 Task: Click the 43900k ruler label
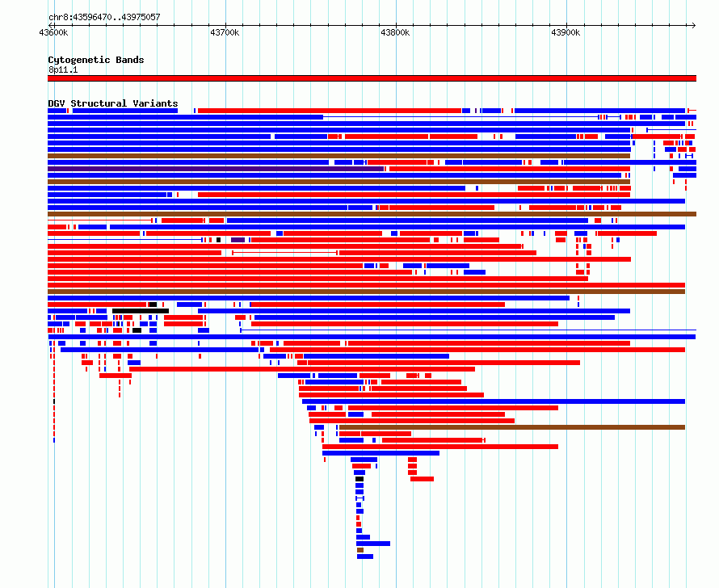coord(566,32)
